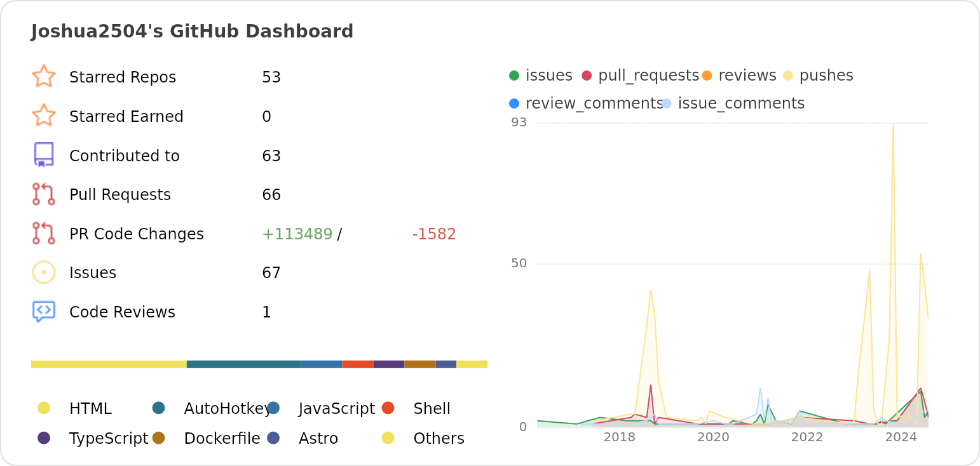
Task: Click the teal AutoHotkey segment of language bar
Action: [x=243, y=364]
